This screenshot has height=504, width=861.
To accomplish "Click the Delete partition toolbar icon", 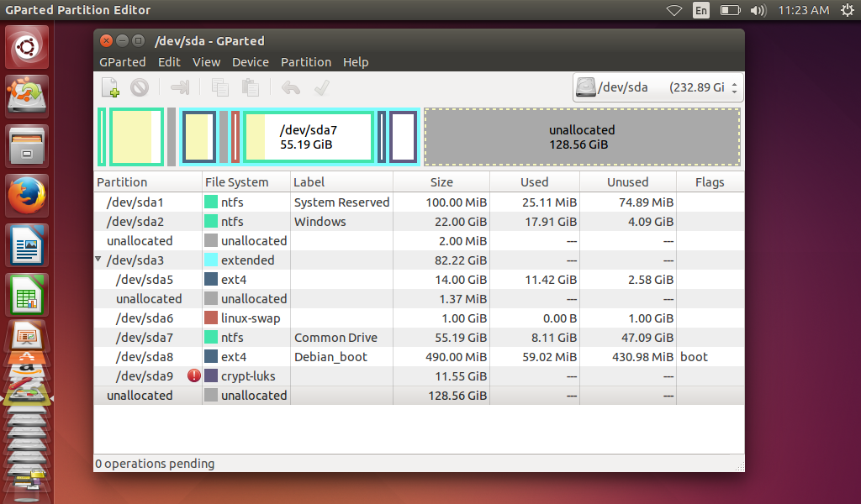I will coord(140,87).
